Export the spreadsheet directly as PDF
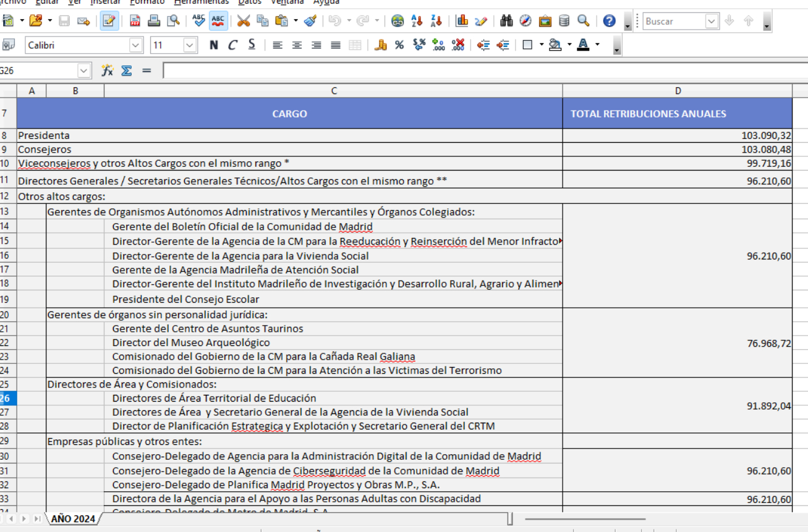 (x=134, y=21)
